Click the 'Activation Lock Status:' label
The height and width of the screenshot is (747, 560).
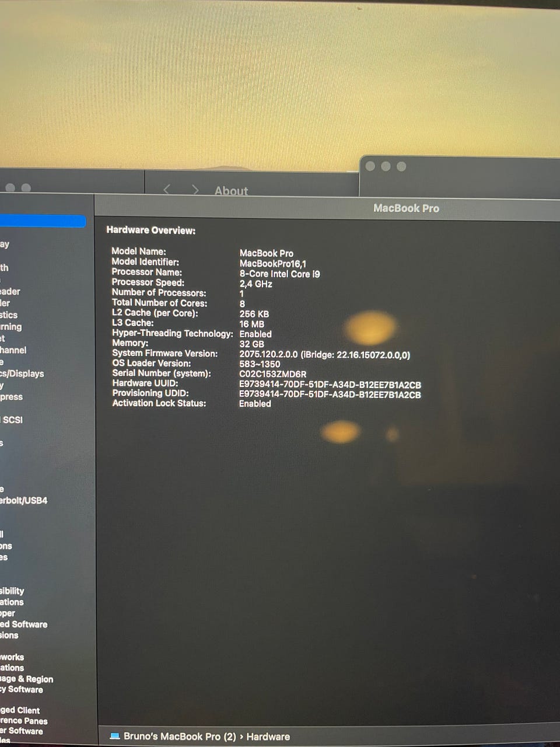(x=159, y=403)
